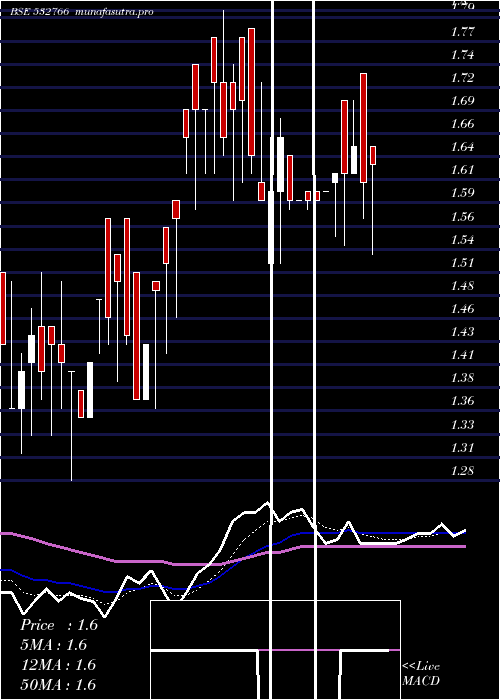The width and height of the screenshot is (500, 700).
Task: Click the BSE 532766 chart title
Action: [x=39, y=12]
